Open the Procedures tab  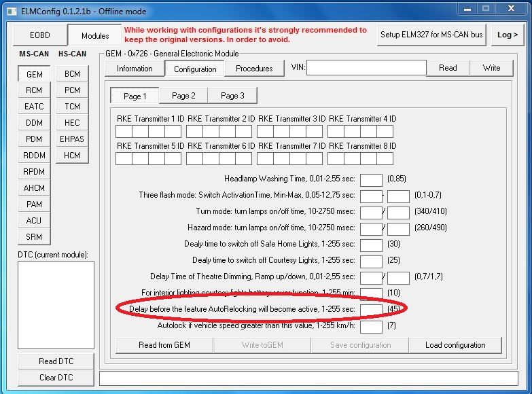click(x=254, y=69)
